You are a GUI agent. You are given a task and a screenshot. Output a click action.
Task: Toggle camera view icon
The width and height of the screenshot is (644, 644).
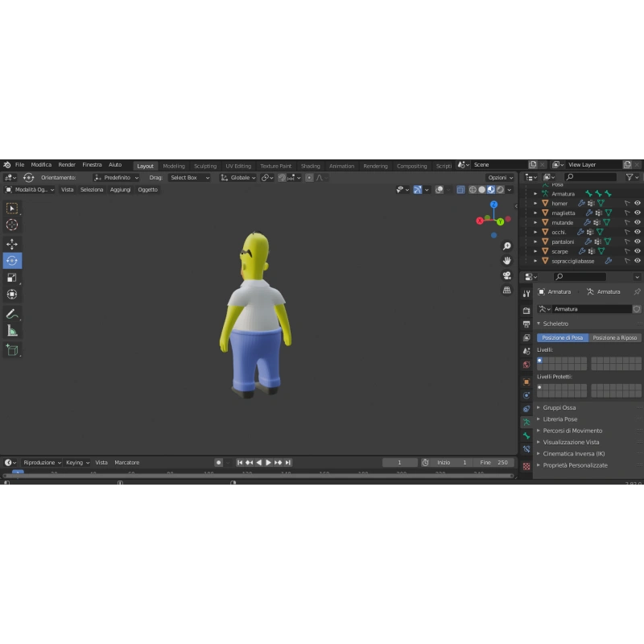[x=507, y=275]
